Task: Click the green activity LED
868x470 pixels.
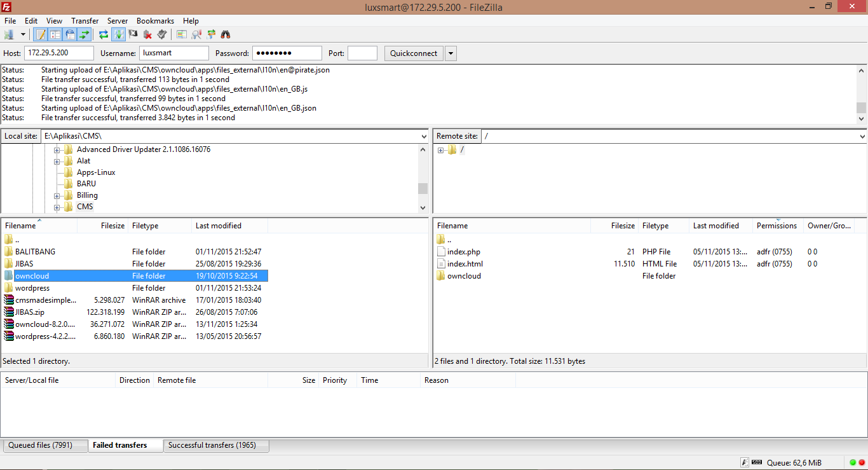Action: click(853, 462)
